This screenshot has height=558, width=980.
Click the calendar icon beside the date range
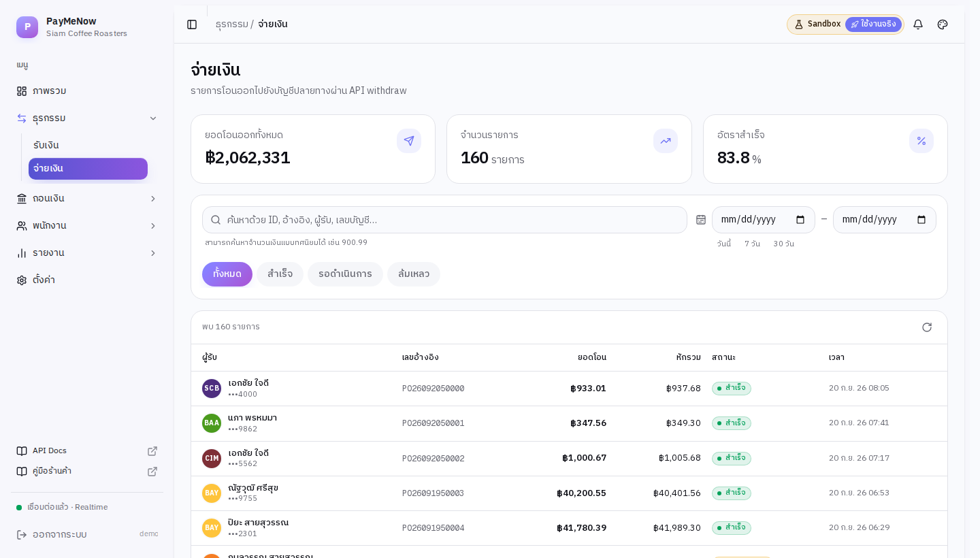click(701, 220)
